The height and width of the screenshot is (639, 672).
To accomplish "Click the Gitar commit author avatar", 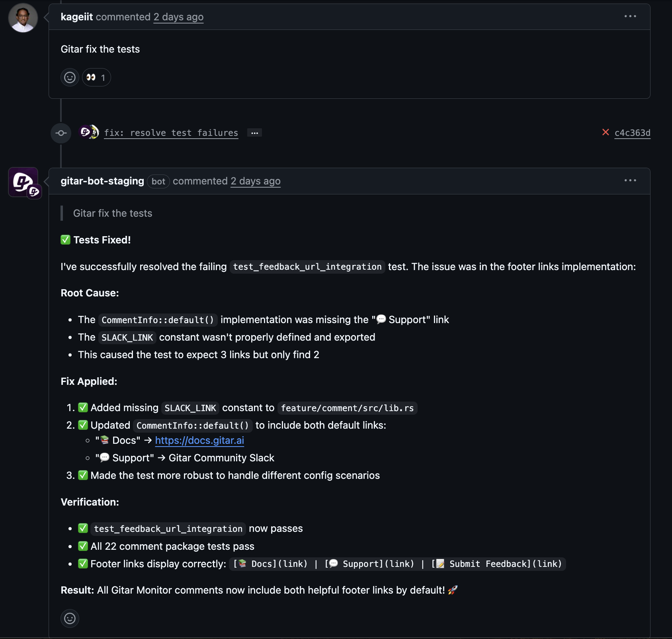I will point(89,132).
